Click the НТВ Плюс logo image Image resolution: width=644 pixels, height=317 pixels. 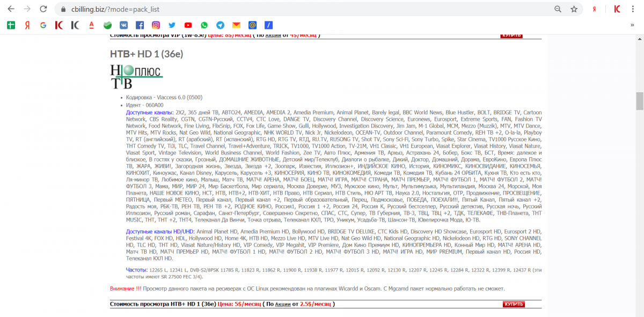[x=136, y=76]
